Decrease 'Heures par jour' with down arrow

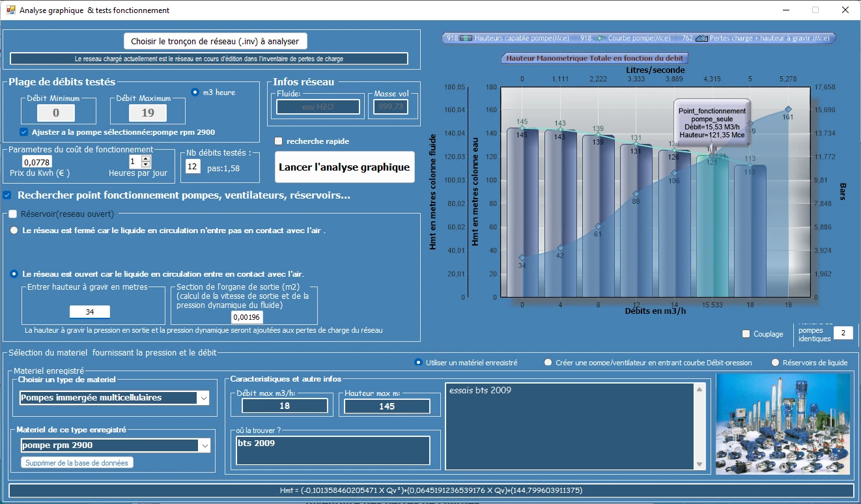click(146, 165)
